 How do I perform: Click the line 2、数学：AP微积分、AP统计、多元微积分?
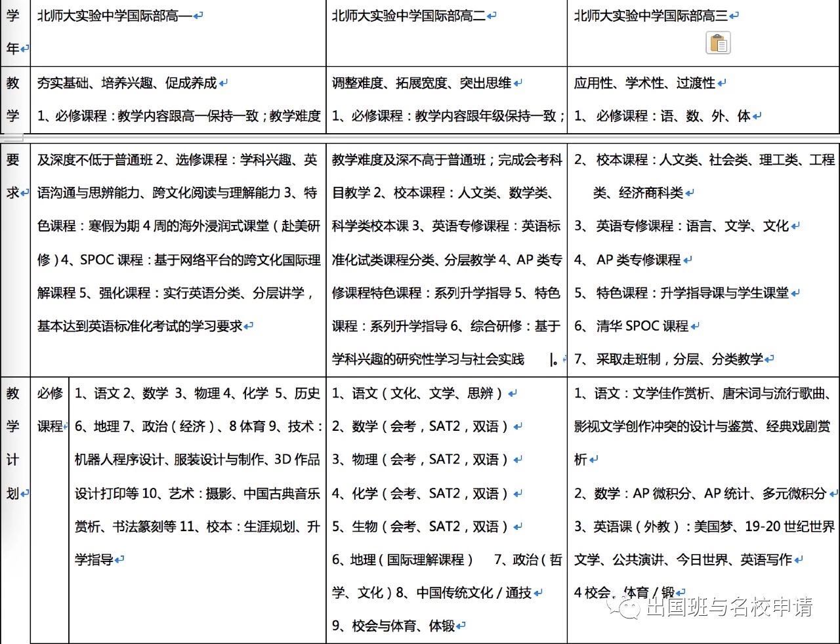[701, 493]
